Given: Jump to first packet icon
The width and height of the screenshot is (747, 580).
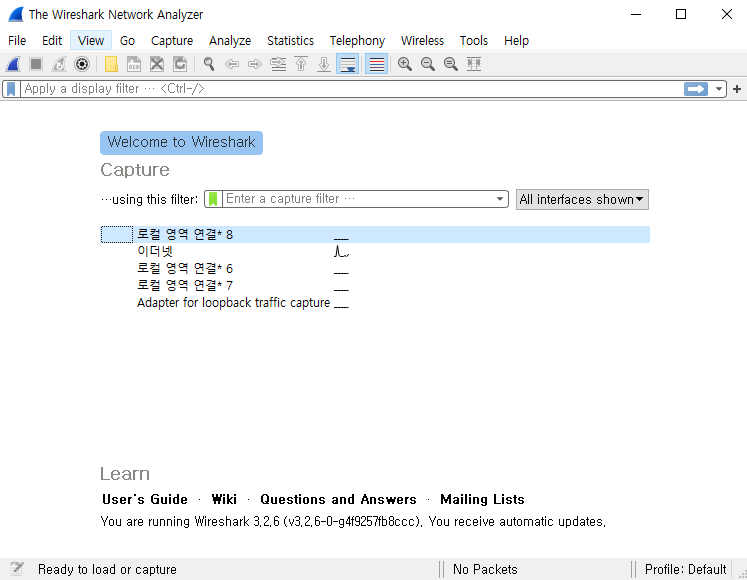Looking at the screenshot, I should tap(301, 64).
